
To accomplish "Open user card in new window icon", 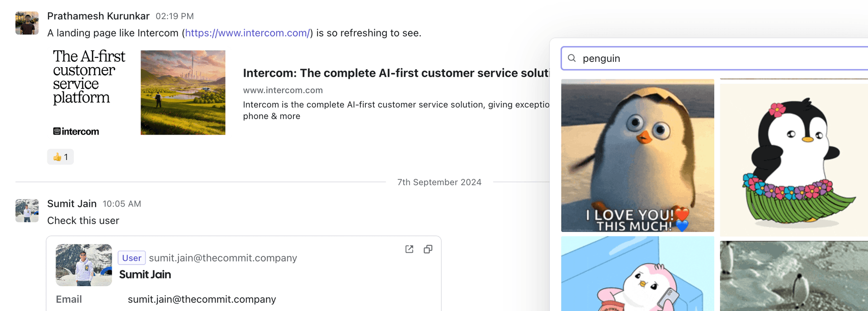I will [409, 249].
